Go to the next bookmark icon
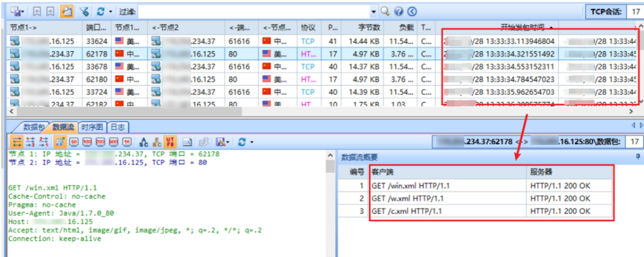 coord(50,11)
